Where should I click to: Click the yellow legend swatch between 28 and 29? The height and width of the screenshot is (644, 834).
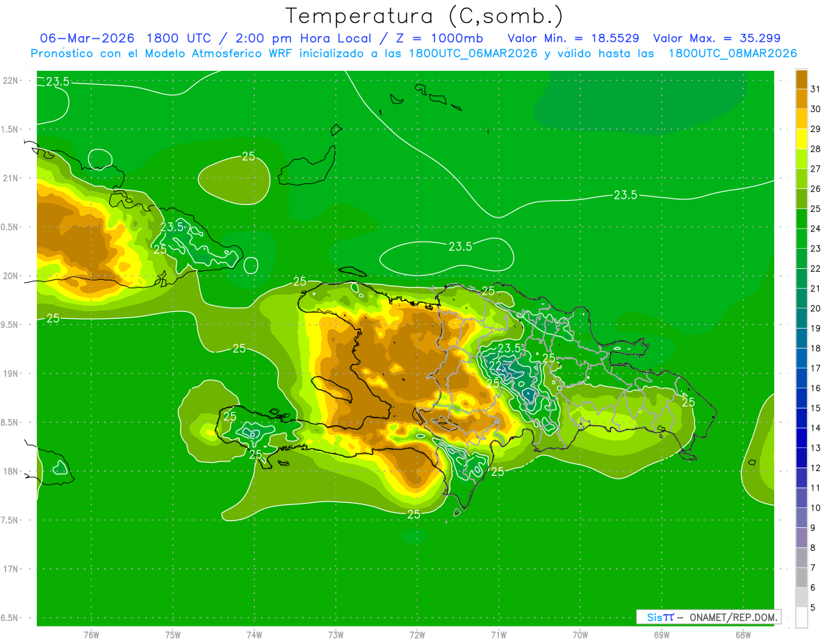click(801, 138)
